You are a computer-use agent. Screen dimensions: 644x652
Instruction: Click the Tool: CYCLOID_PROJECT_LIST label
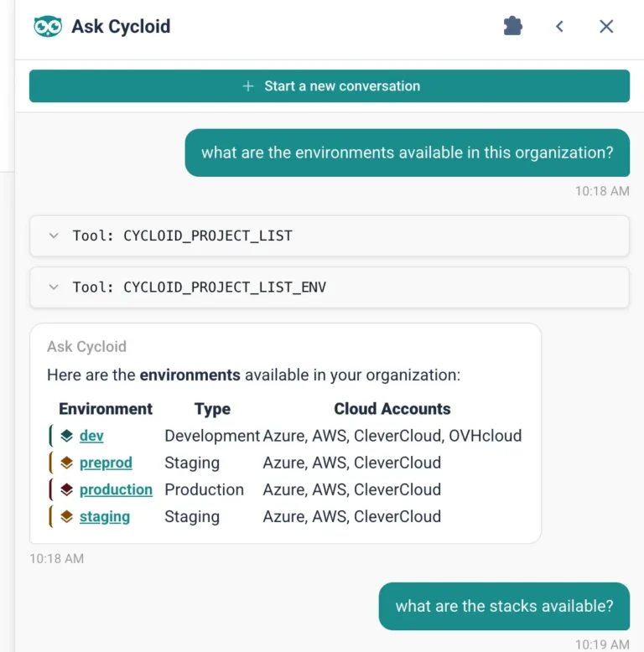pos(183,235)
